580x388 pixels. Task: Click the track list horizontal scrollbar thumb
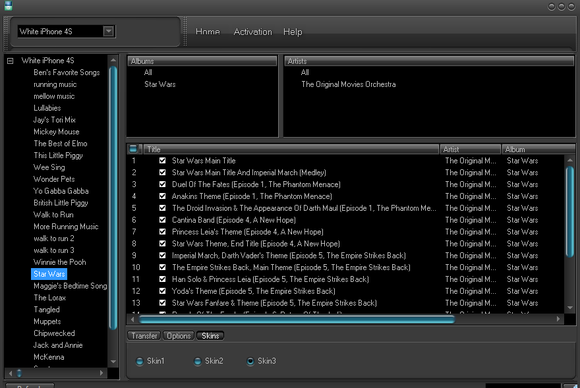(x=297, y=319)
